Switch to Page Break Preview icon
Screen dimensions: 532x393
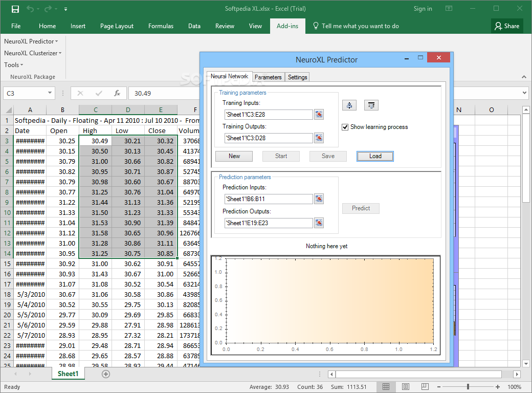(x=425, y=387)
